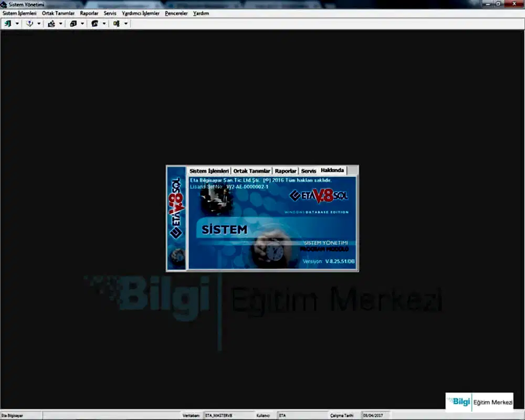Switch to the Ortak Tanımlar tab in panel

[x=251, y=171]
